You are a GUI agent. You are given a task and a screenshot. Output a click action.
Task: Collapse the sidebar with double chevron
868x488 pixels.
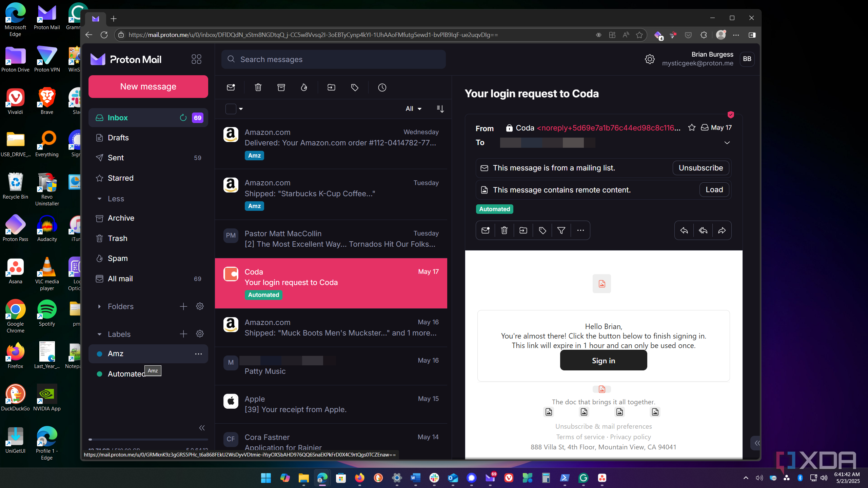tap(202, 428)
